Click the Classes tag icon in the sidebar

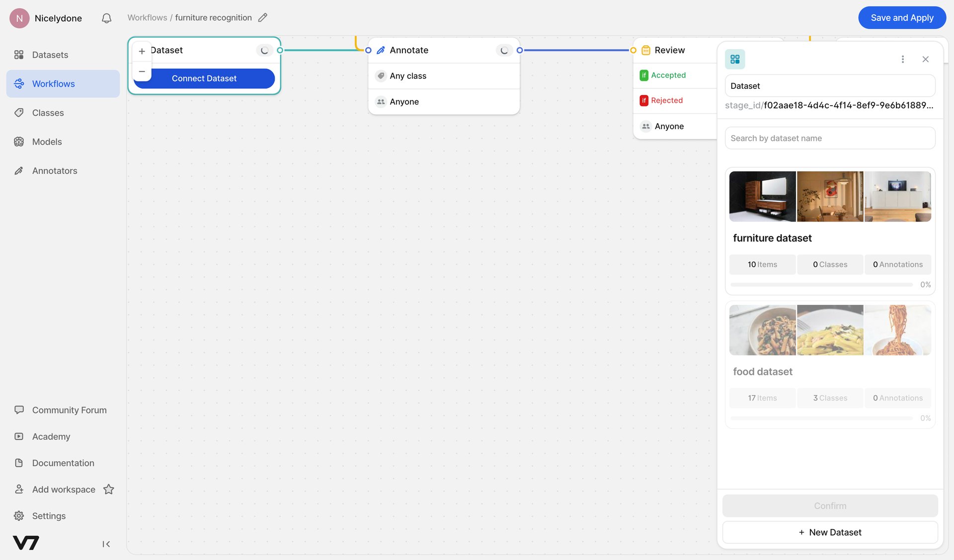(19, 113)
